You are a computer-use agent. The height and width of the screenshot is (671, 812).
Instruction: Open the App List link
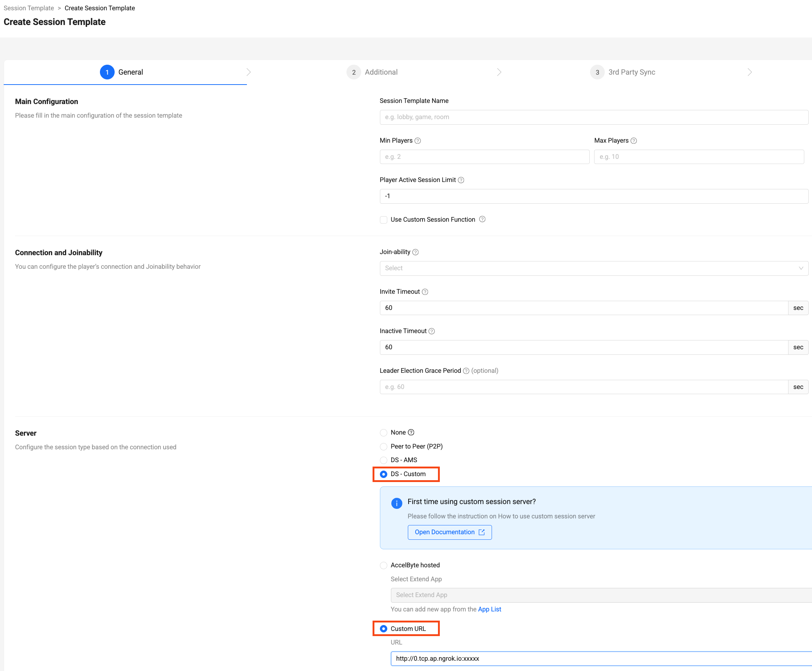[x=489, y=609]
